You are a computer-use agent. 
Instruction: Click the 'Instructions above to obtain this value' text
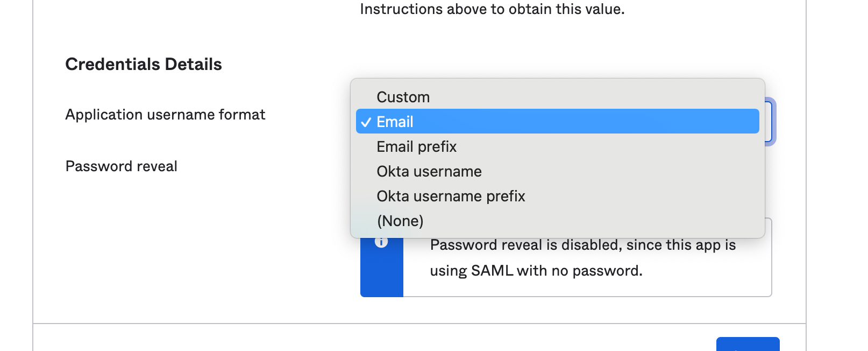coord(492,9)
